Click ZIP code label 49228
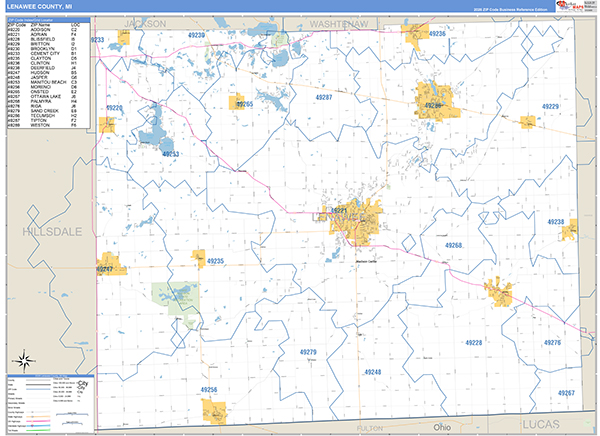The height and width of the screenshot is (436, 600). [x=473, y=343]
